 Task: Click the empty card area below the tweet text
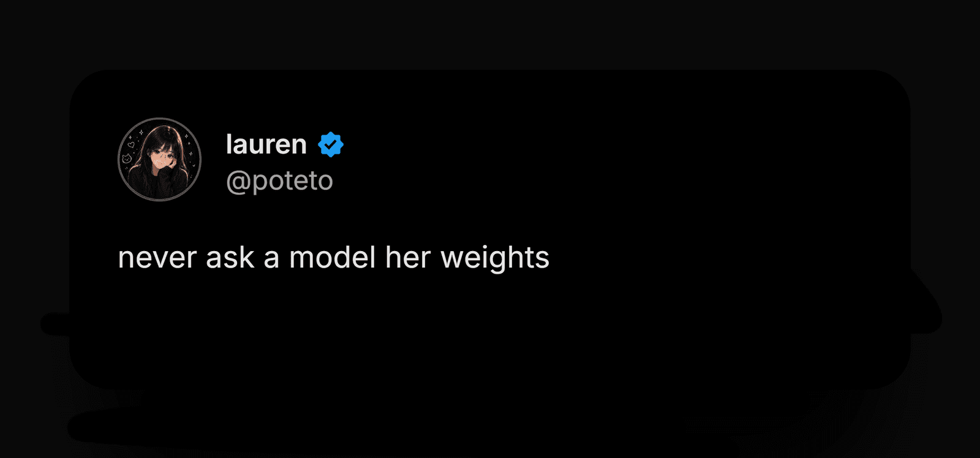(x=490, y=331)
